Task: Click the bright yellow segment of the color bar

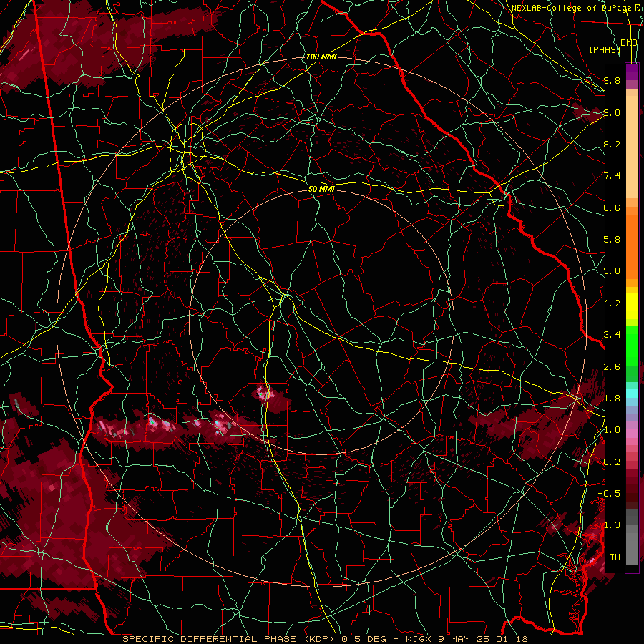Action: coord(632,306)
